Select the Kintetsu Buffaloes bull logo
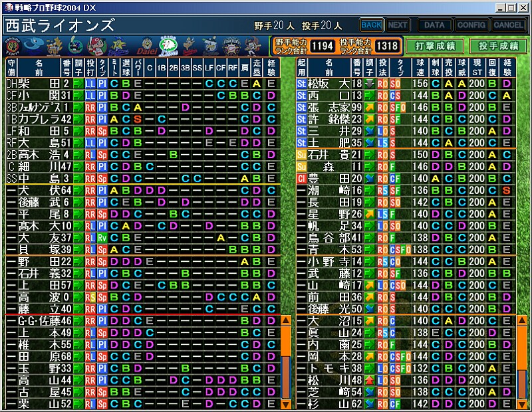 point(190,47)
